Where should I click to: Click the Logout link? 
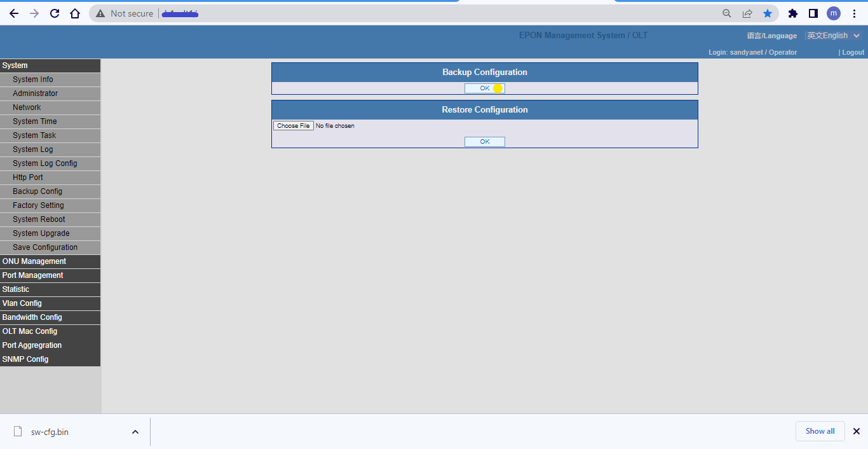pos(853,52)
